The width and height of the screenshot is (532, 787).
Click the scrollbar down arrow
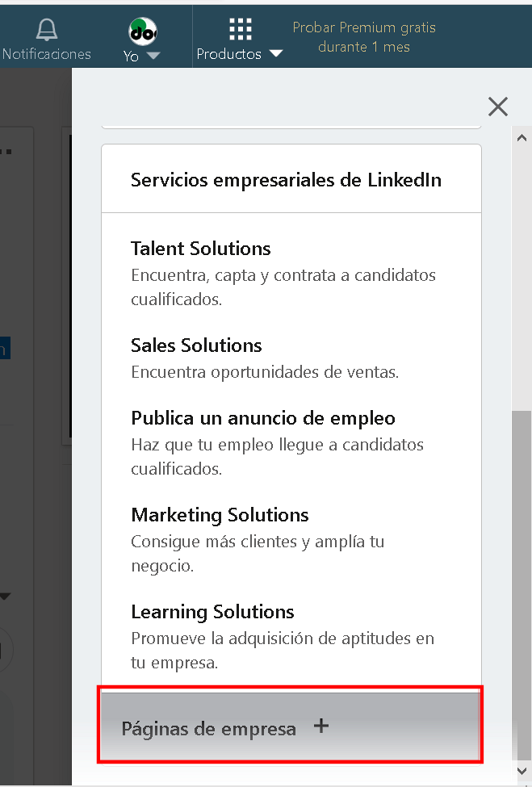click(x=522, y=771)
